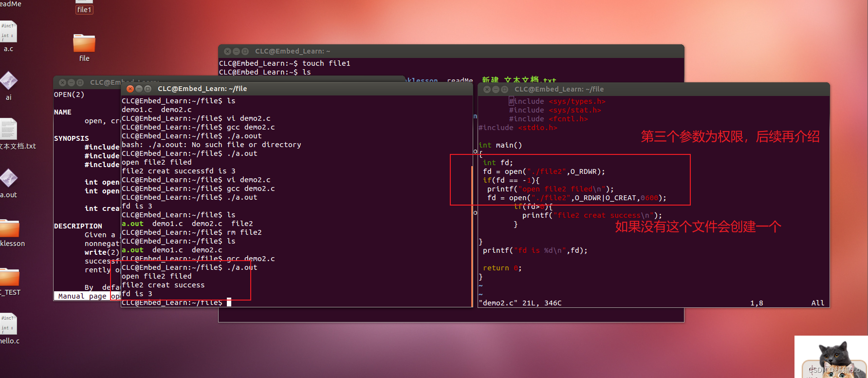Click the '"demo2.c" 21L, 346C' status line
Image resolution: width=868 pixels, height=378 pixels.
coord(520,303)
